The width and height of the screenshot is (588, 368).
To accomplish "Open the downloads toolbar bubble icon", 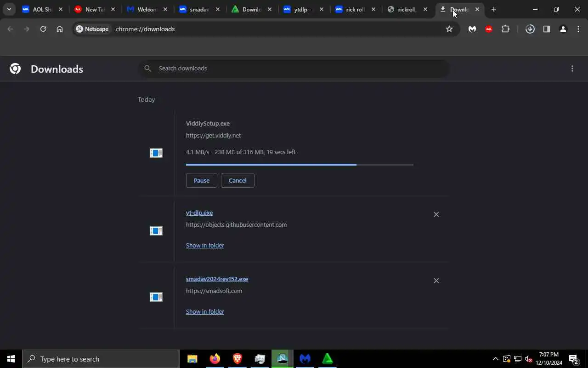I will click(530, 29).
